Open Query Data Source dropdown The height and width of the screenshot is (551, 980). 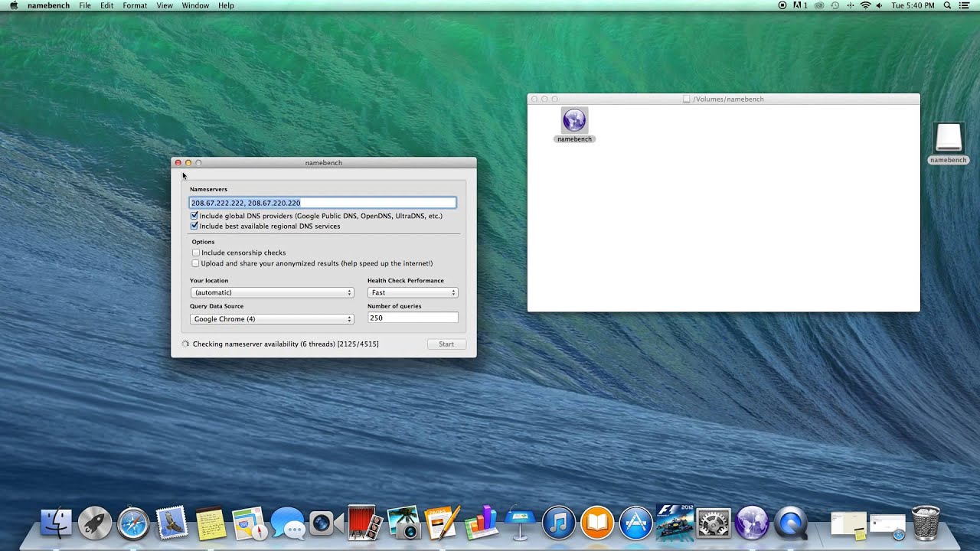pos(272,318)
